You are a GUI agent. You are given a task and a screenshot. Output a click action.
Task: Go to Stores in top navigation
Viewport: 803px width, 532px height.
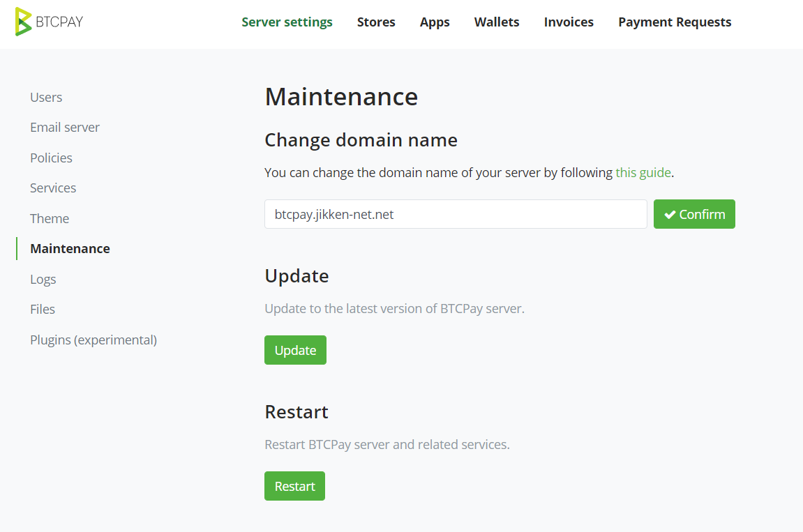(x=376, y=22)
